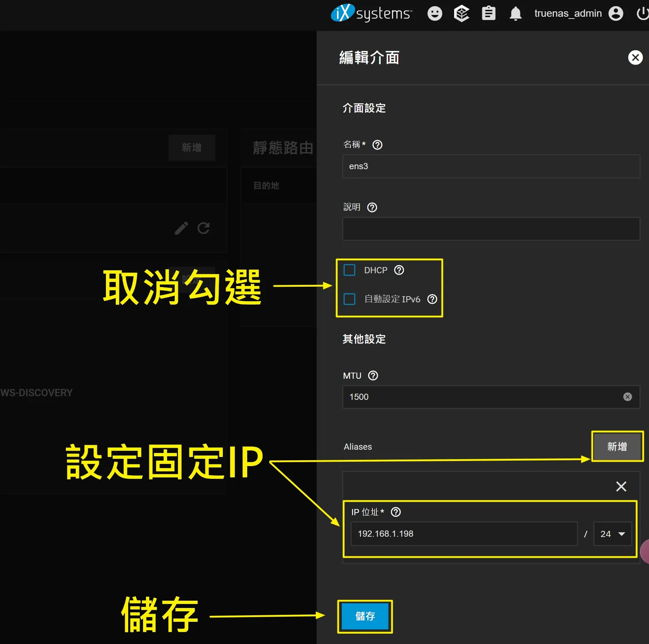Screen dimensions: 649x644
Task: Show help tooltip for DHCP
Action: coord(399,270)
